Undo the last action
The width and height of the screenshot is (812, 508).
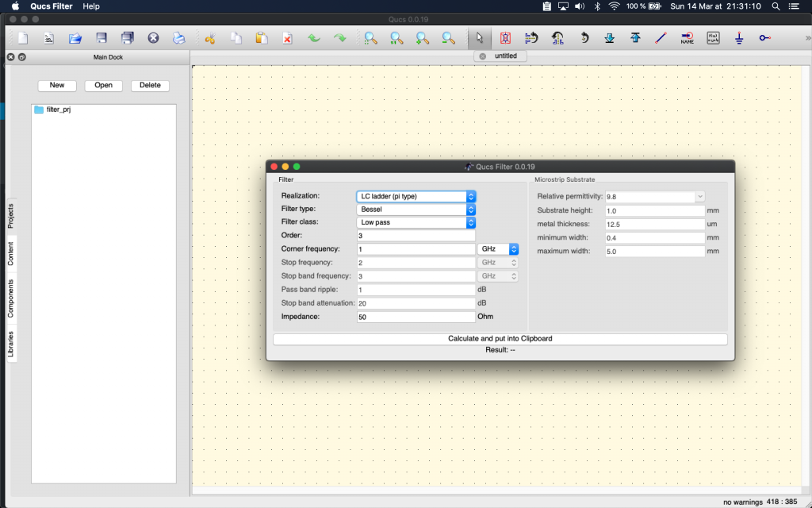click(314, 38)
